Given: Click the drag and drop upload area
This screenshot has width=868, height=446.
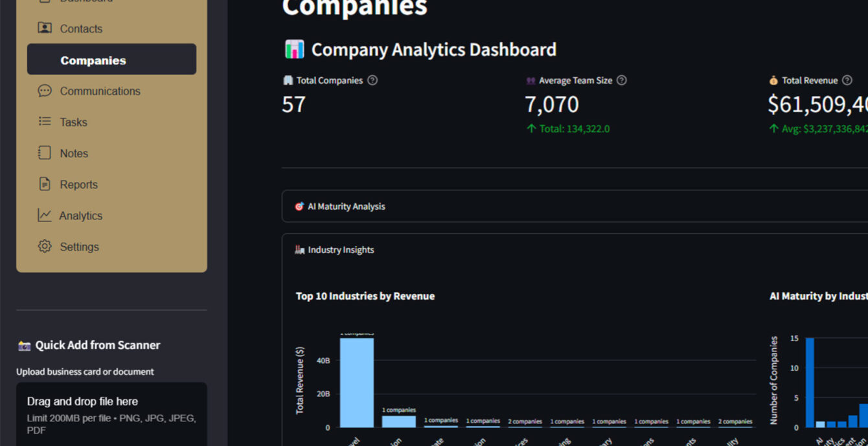Looking at the screenshot, I should point(111,414).
